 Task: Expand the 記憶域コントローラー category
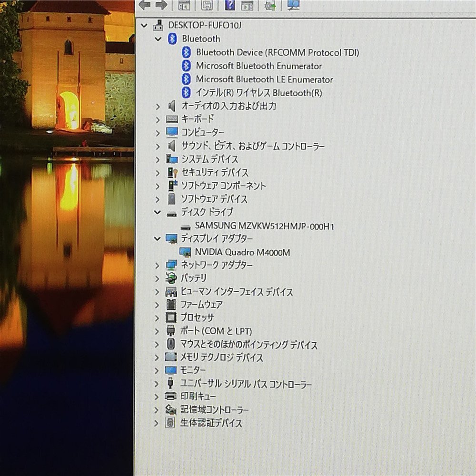156,410
